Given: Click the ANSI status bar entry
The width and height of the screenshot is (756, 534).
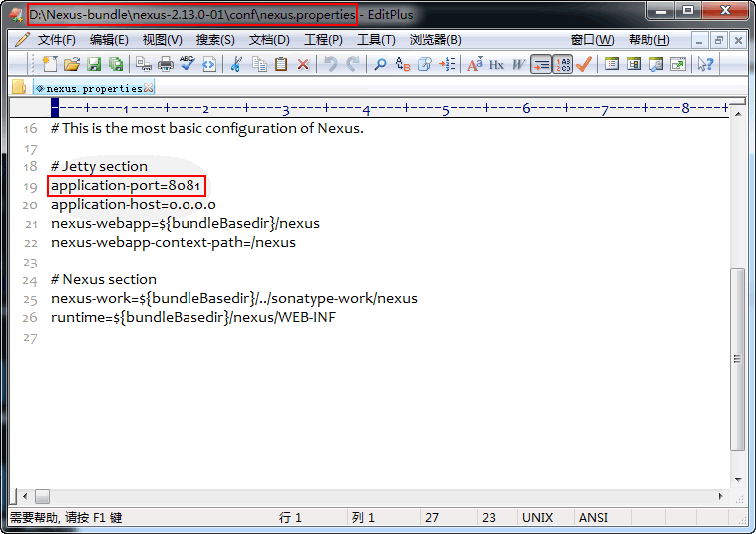Looking at the screenshot, I should 593,518.
